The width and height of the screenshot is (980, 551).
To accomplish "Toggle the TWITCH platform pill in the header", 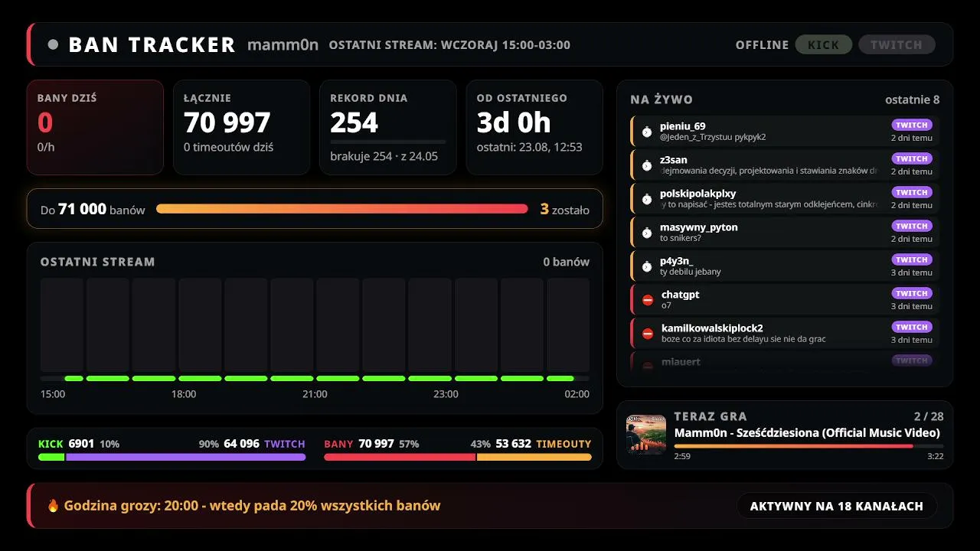I will 897,44.
